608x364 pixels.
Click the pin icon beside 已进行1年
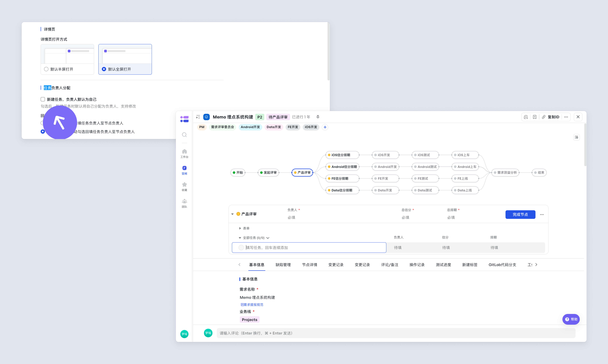[x=318, y=117]
